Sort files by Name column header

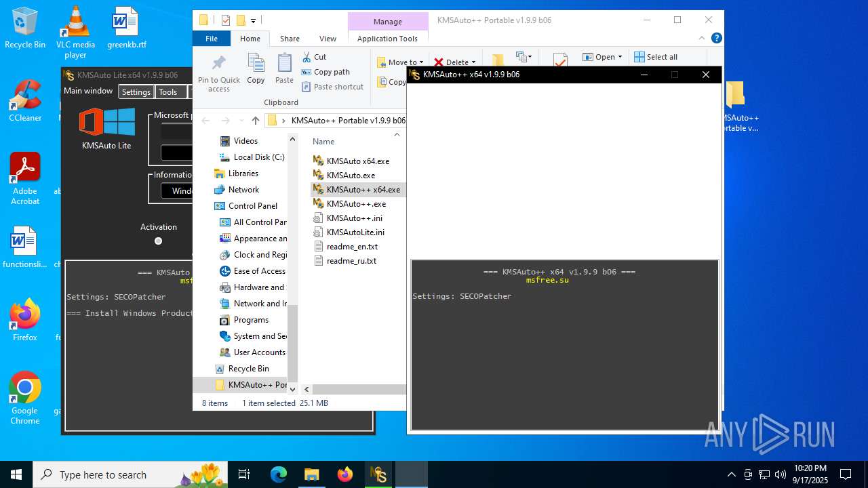coord(323,142)
